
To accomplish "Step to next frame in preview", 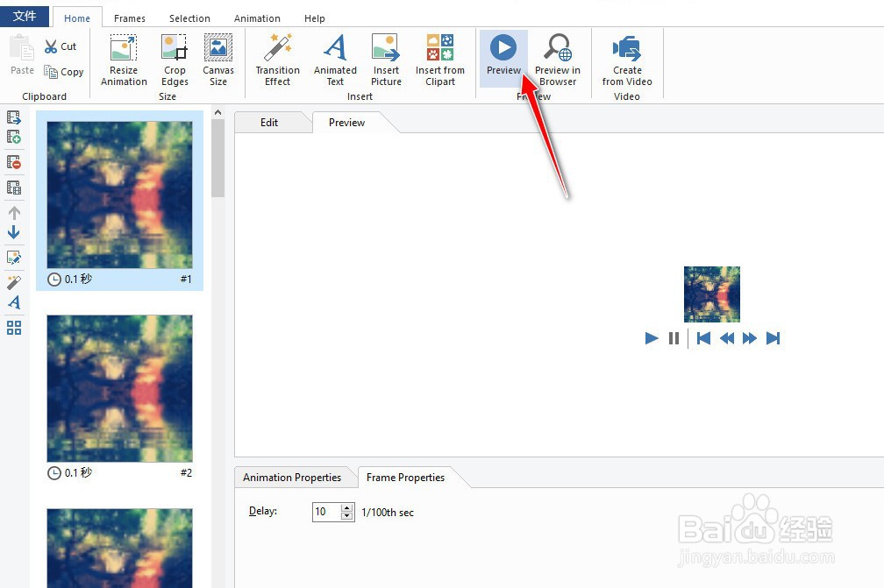I will point(749,338).
